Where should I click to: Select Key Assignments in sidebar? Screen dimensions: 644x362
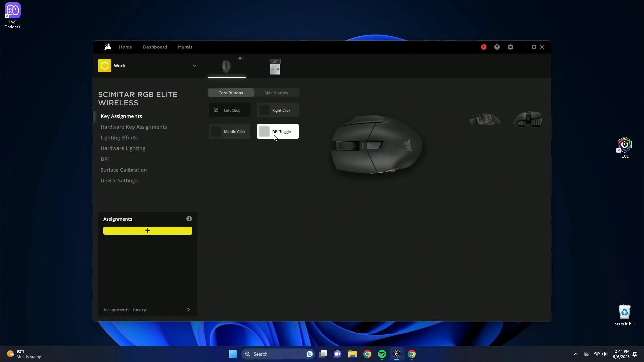pos(121,116)
